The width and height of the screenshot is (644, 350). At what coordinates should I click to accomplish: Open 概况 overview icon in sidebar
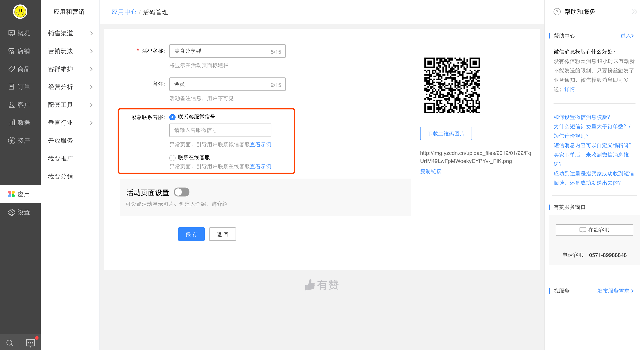pos(11,33)
